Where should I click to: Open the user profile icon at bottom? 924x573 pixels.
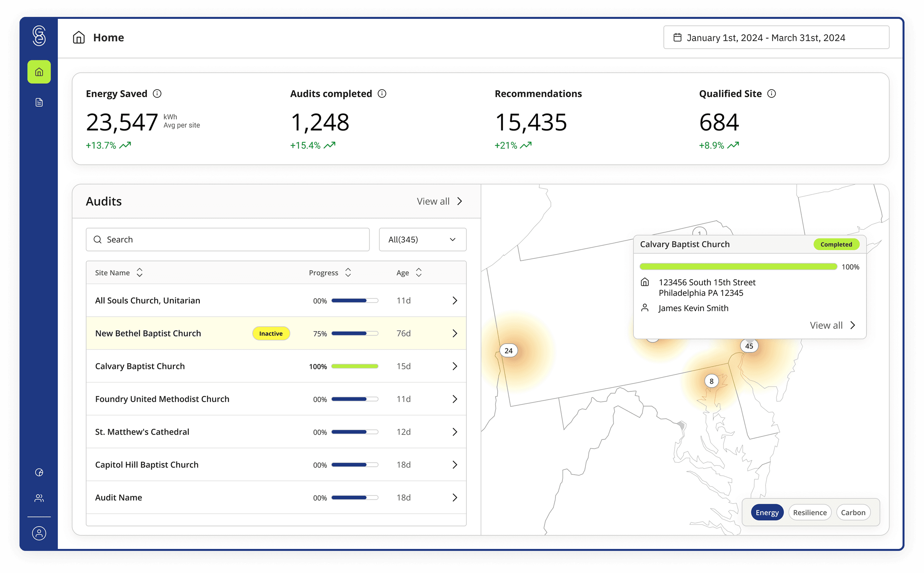coord(39,533)
